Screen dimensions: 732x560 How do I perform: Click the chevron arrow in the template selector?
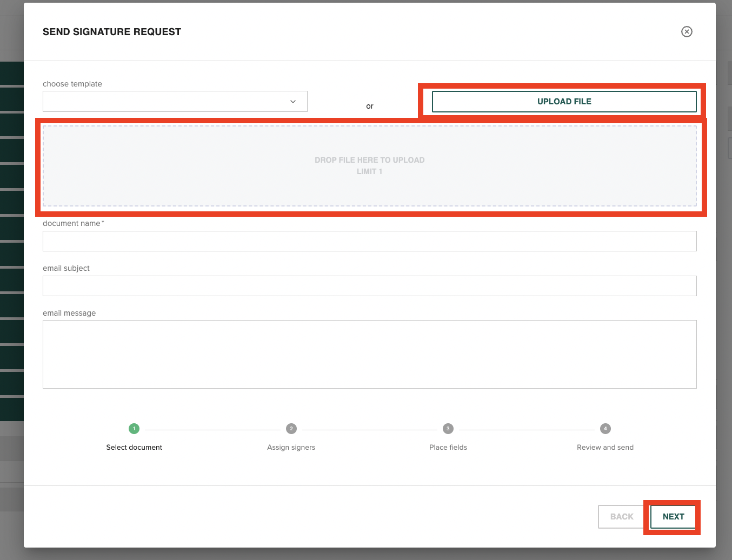pyautogui.click(x=293, y=101)
